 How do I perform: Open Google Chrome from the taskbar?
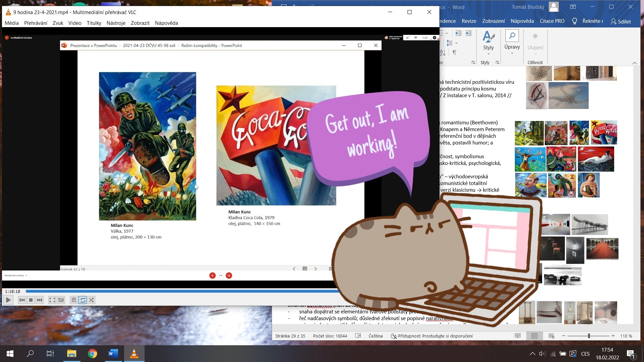tap(92, 354)
